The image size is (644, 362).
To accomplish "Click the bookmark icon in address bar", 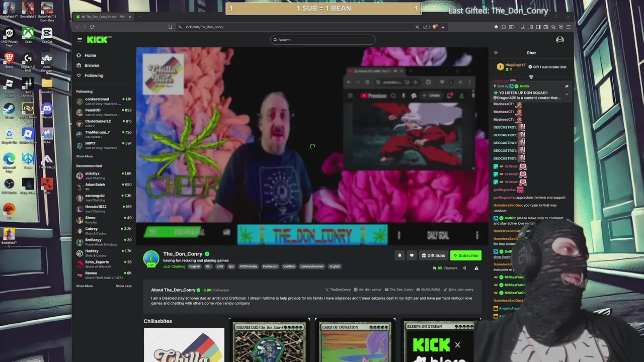I will coord(170,27).
